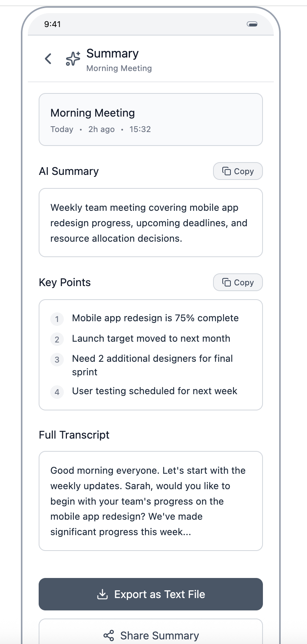The height and width of the screenshot is (644, 307).
Task: Open the Morning Meeting info card
Action: click(151, 119)
